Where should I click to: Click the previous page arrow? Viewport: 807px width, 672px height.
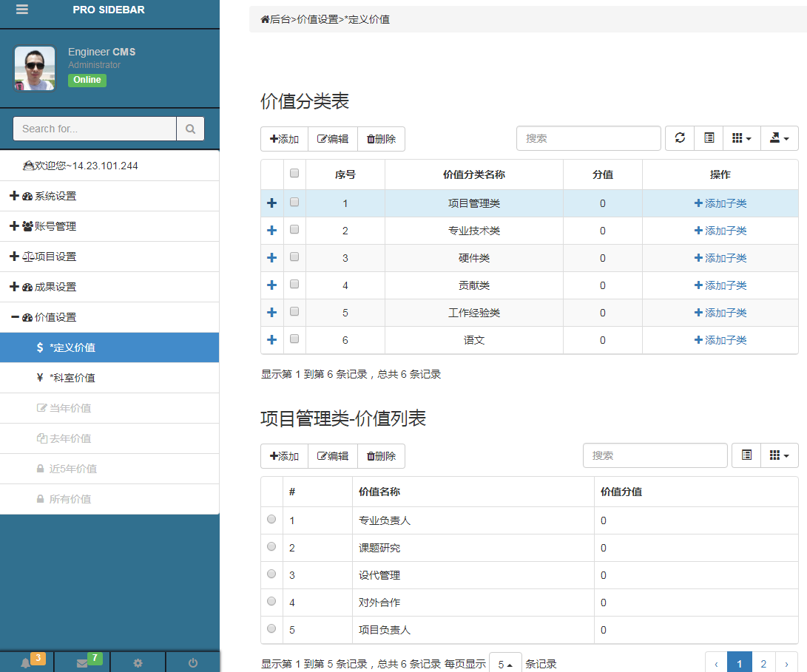point(716,664)
